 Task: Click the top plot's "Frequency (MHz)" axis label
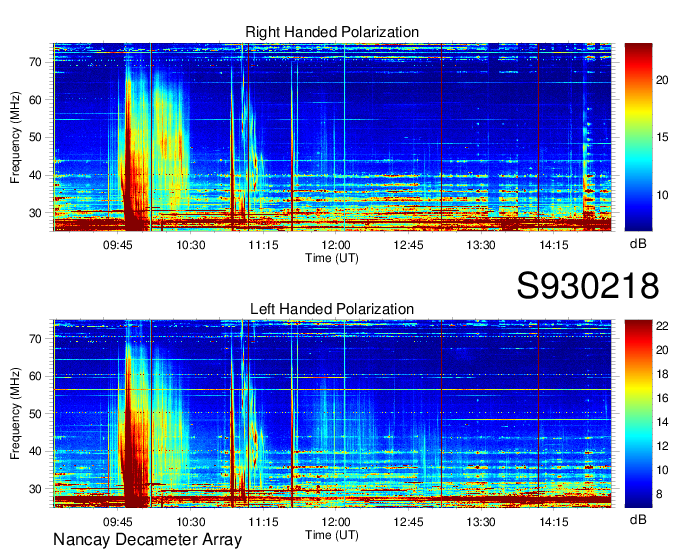(15, 137)
